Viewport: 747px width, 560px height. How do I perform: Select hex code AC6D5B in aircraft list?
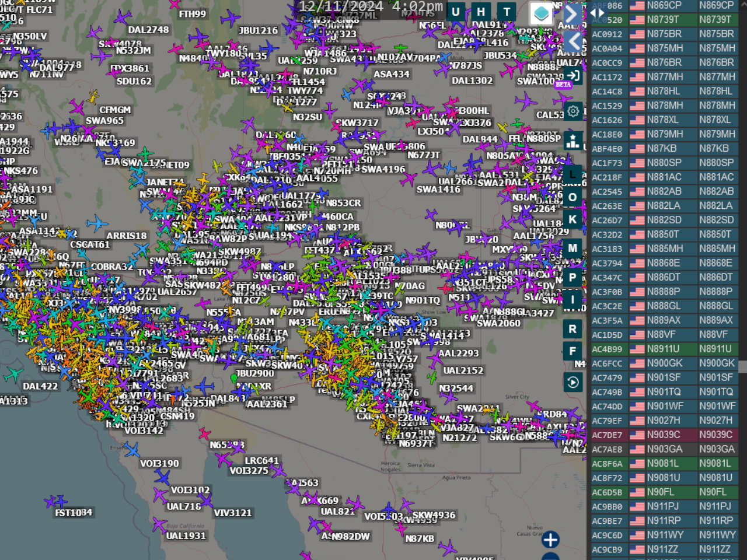point(607,492)
